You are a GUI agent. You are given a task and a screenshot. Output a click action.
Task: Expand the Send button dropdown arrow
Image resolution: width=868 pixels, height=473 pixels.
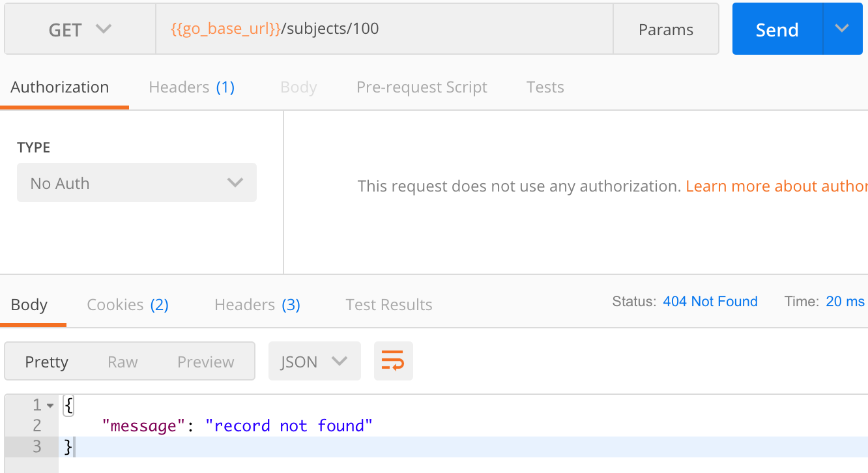[x=843, y=29]
